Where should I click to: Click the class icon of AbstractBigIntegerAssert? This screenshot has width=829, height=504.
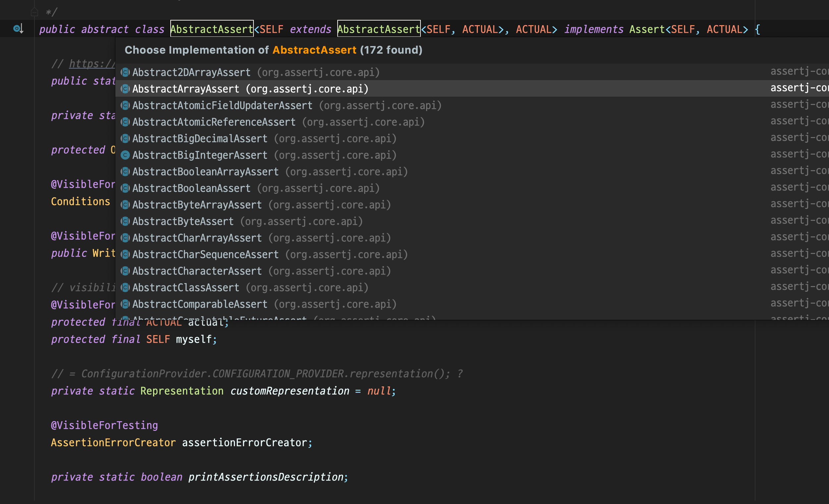coord(125,155)
